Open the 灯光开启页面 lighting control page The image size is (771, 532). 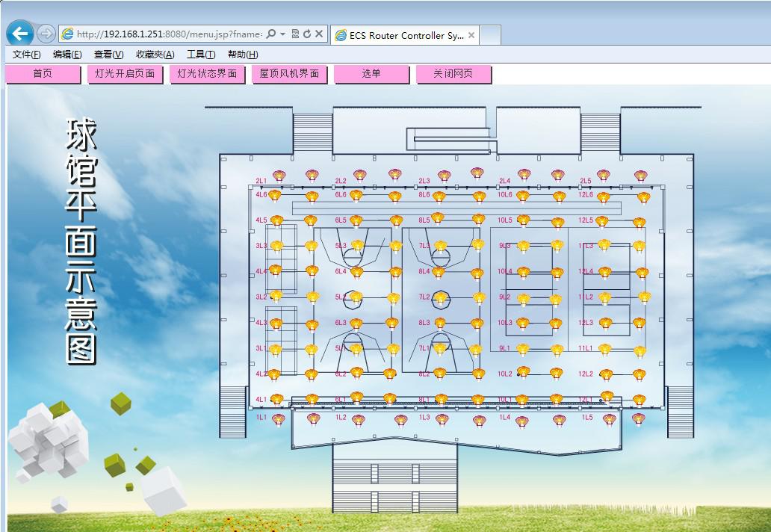click(x=125, y=74)
